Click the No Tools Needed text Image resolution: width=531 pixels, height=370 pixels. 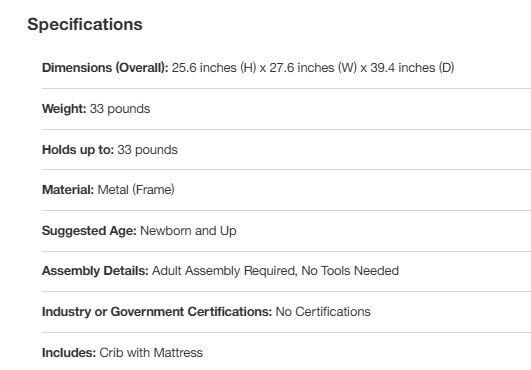[350, 271]
